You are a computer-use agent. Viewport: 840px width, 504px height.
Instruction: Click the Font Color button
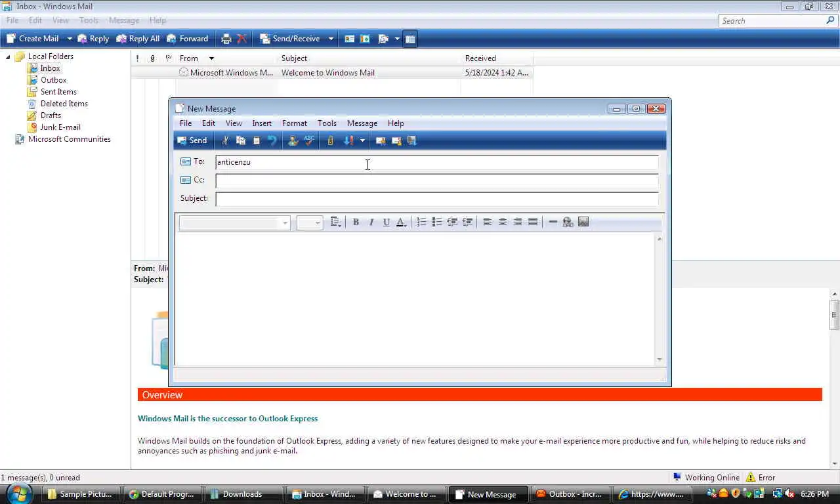[x=401, y=222]
